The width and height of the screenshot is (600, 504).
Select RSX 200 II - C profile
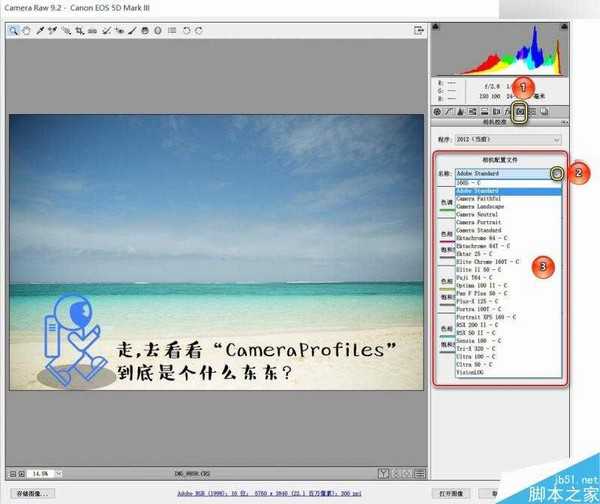[x=509, y=325]
